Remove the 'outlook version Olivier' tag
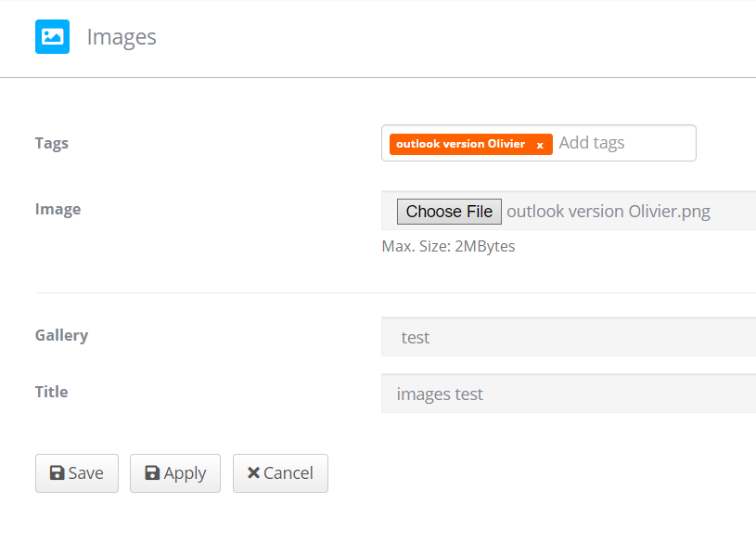Image resolution: width=756 pixels, height=556 pixels. tap(540, 144)
